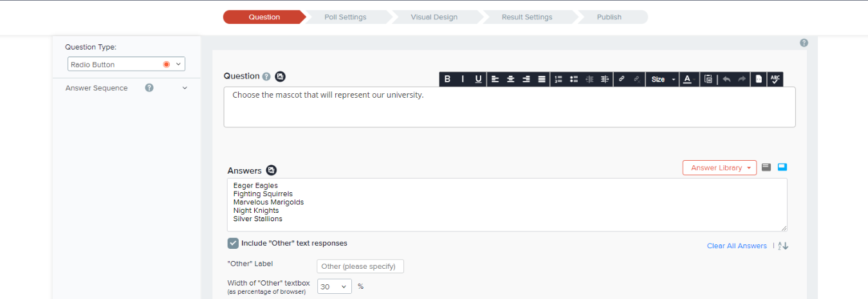This screenshot has width=868, height=299.
Task: Change the Other textbox width dropdown
Action: tap(334, 287)
